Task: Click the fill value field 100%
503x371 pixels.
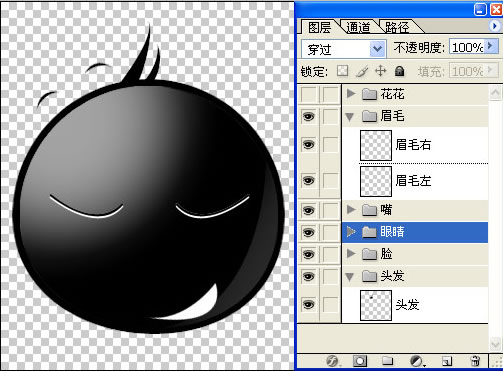Action: pyautogui.click(x=467, y=71)
